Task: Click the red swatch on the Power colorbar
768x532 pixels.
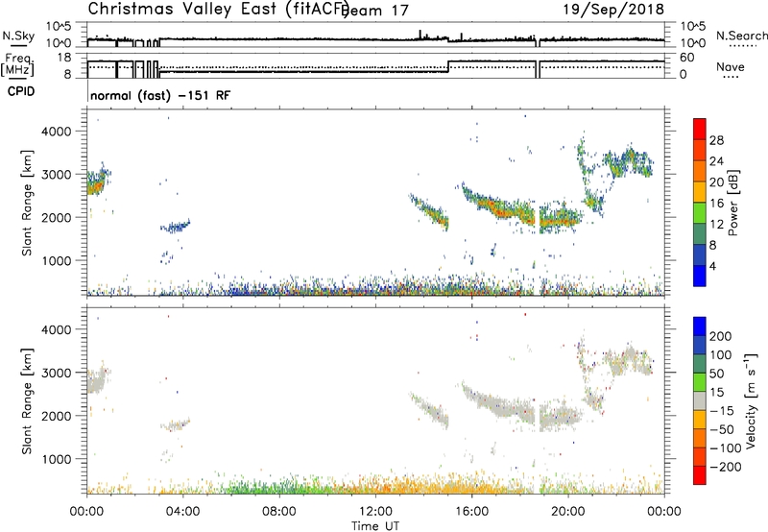Action: click(700, 129)
